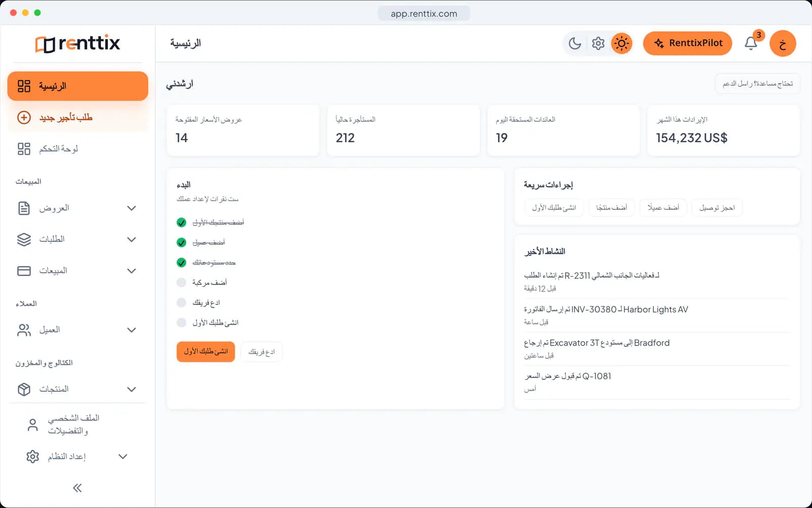Click the العروض document icon in sidebar

tap(24, 208)
